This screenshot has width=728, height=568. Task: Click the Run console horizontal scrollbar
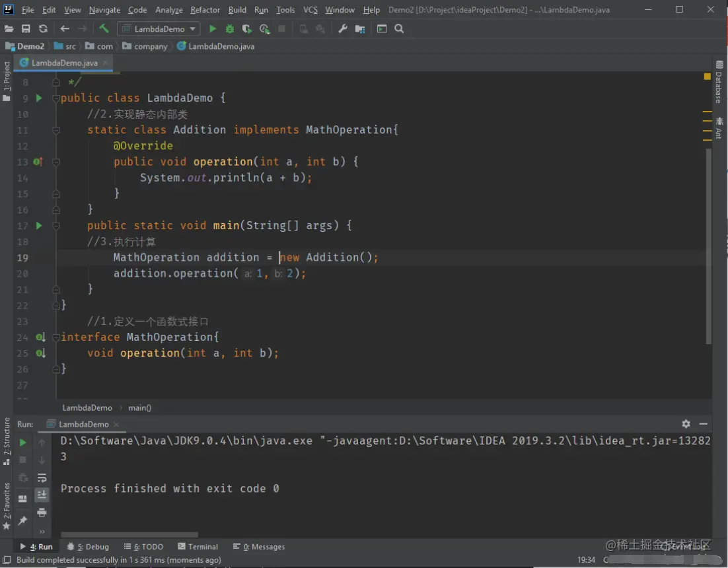(129, 534)
